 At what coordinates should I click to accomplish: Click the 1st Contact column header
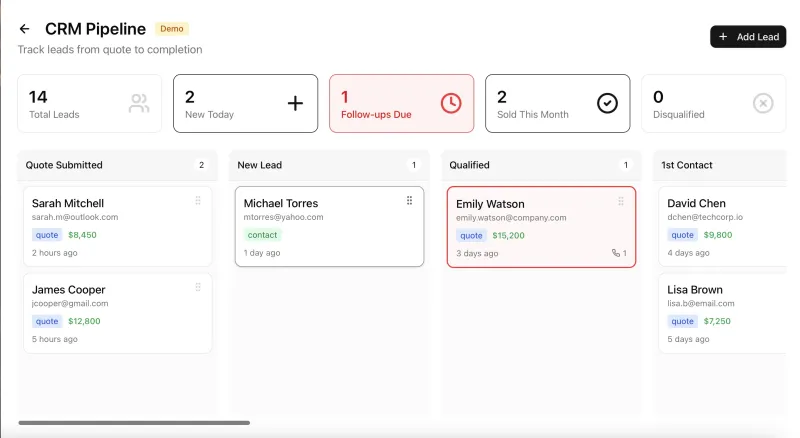point(720,165)
